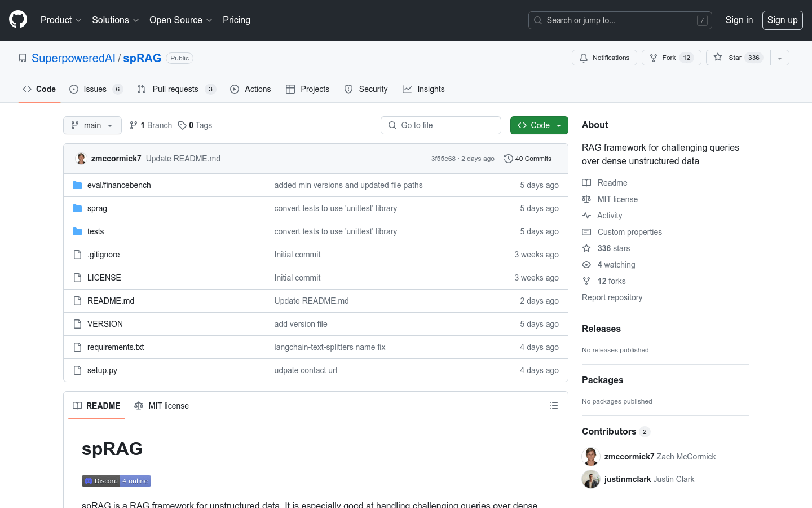Expand star lists dropdown arrow
This screenshot has height=508, width=812.
[x=780, y=58]
